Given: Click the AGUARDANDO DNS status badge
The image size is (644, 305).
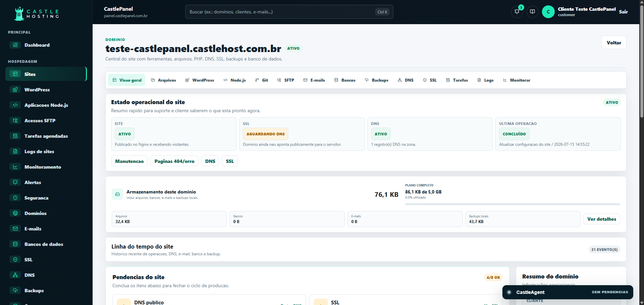Looking at the screenshot, I should 265,134.
